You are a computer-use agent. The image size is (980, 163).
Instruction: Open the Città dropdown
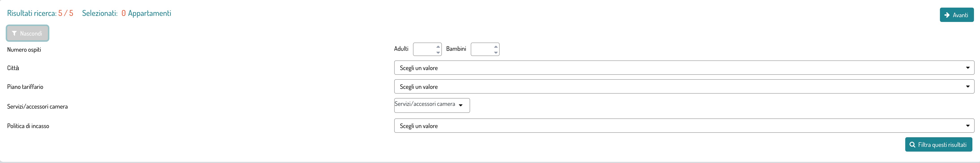pyautogui.click(x=684, y=68)
